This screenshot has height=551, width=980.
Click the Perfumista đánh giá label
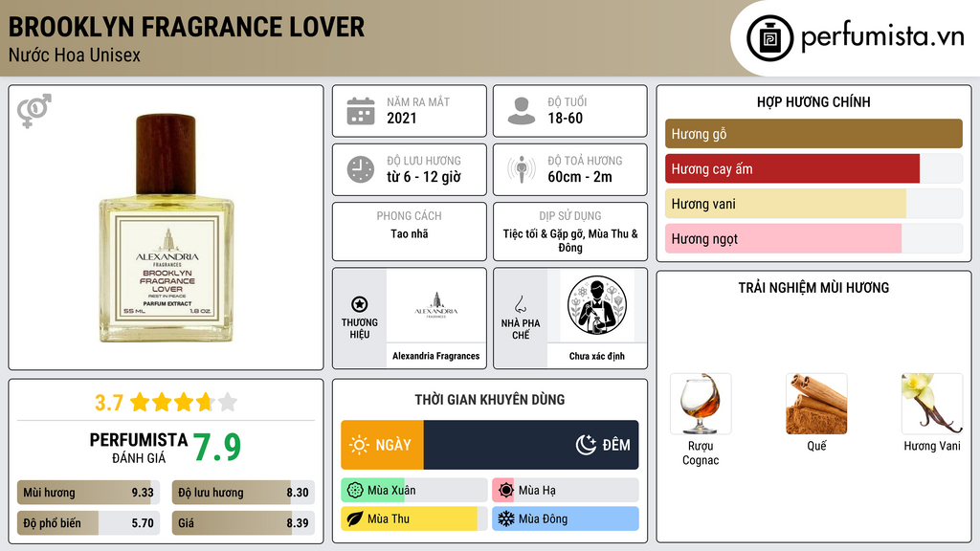tap(138, 448)
